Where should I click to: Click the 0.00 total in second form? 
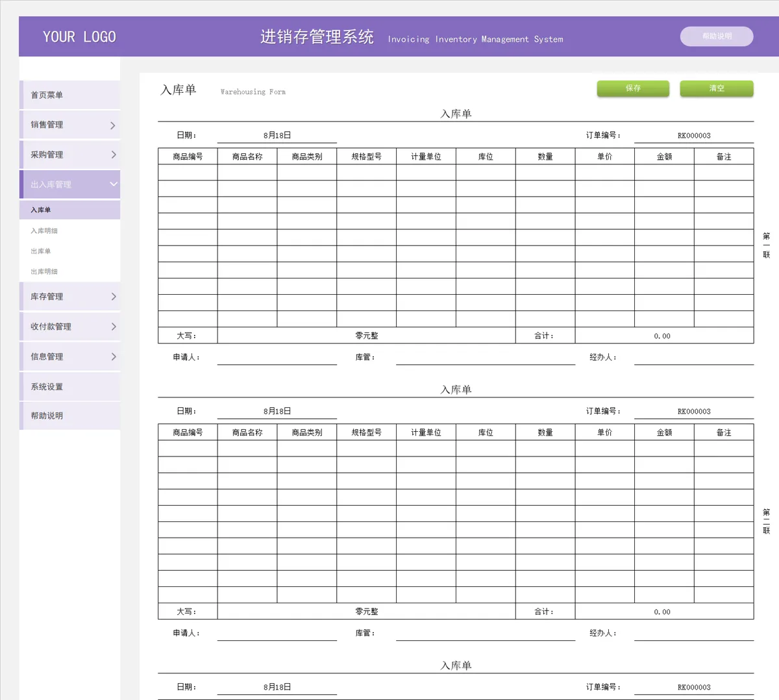[664, 612]
